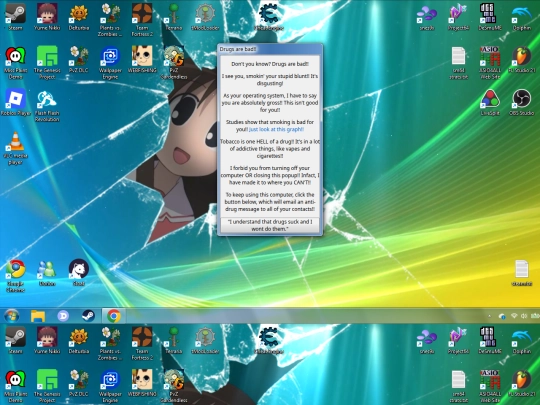Image resolution: width=540 pixels, height=405 pixels.
Task: Click 'Don't you know? Drugs are bad!!' text
Action: point(270,64)
